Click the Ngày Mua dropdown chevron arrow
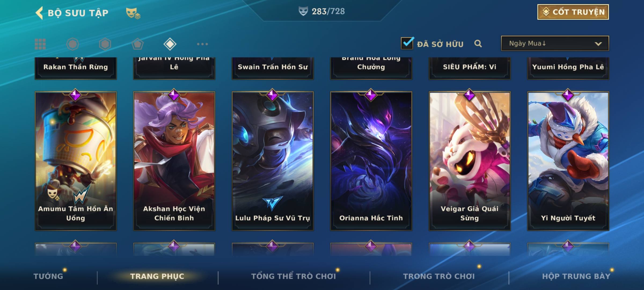Image resolution: width=644 pixels, height=290 pixels. [x=598, y=44]
